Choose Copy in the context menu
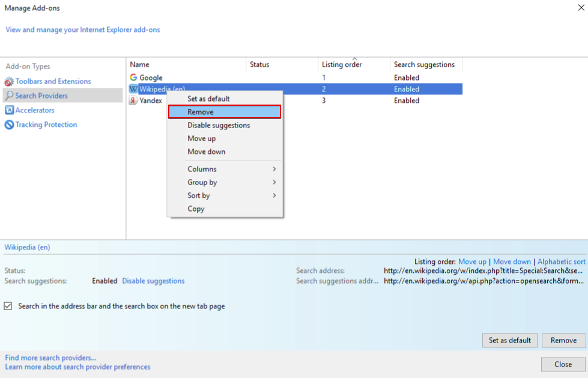 click(x=225, y=209)
